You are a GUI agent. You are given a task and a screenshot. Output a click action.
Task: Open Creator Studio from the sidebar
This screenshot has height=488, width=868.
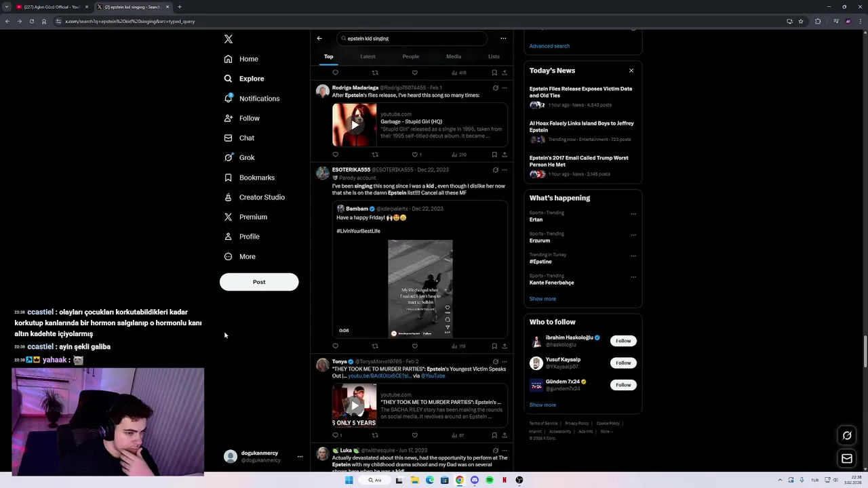point(254,197)
